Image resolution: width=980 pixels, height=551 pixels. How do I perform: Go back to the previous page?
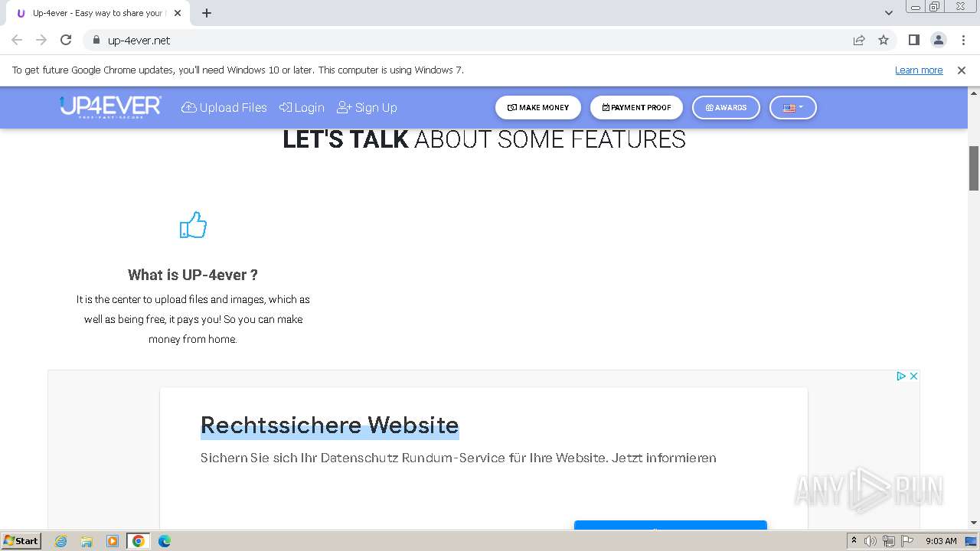click(x=17, y=40)
